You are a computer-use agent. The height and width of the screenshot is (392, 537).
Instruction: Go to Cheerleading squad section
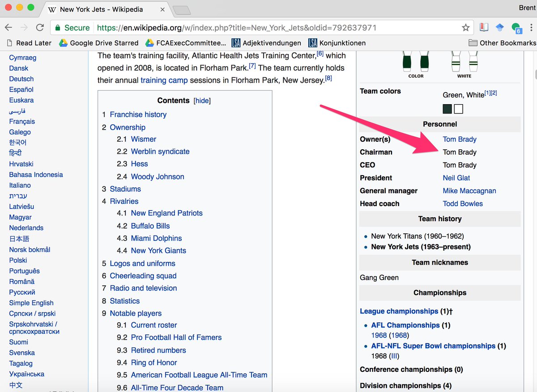pos(143,276)
